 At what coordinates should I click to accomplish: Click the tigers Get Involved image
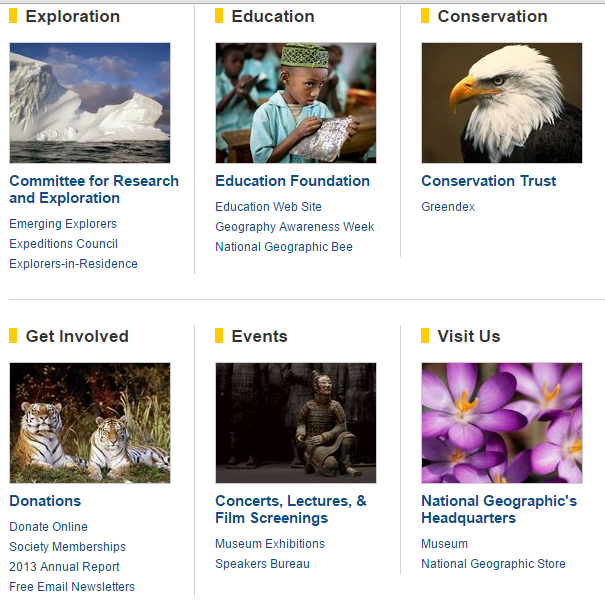point(90,423)
